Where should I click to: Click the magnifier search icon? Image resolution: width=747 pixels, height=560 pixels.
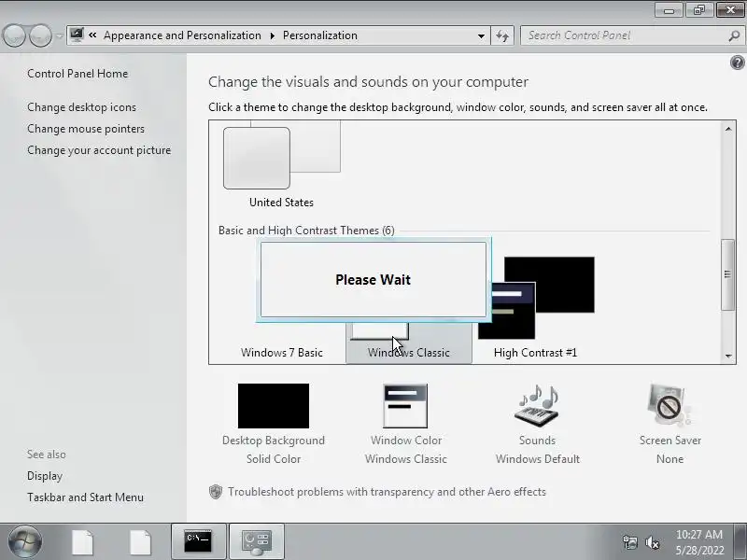click(x=734, y=35)
